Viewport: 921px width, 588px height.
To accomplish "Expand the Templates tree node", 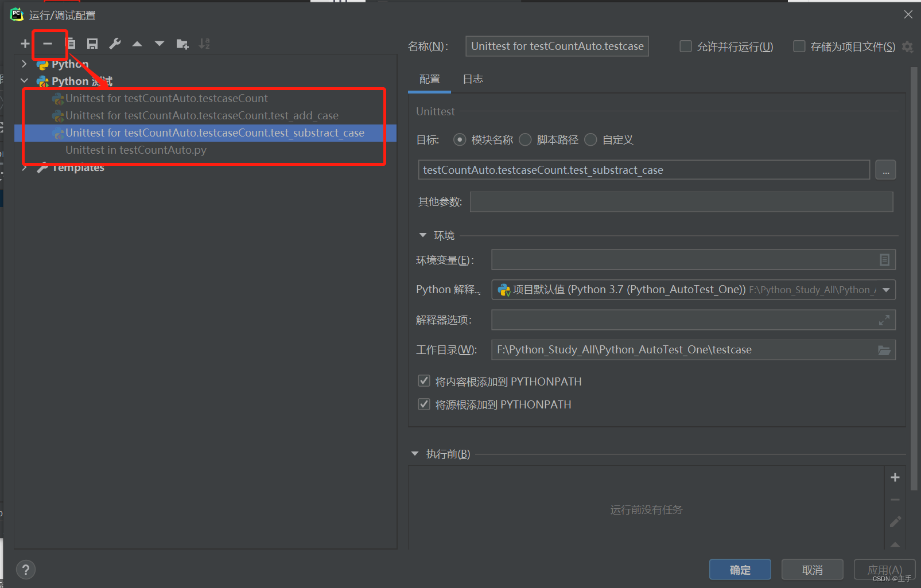I will [x=24, y=168].
